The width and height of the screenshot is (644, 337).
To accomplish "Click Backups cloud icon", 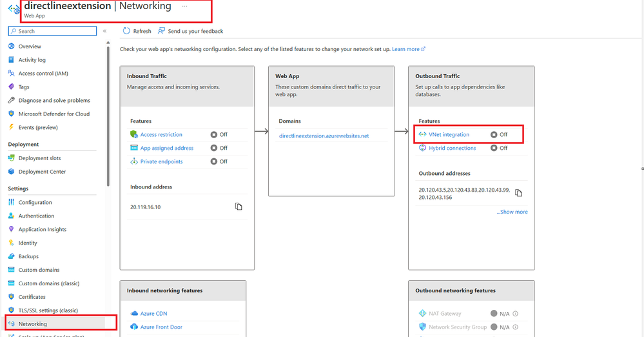I will 11,256.
